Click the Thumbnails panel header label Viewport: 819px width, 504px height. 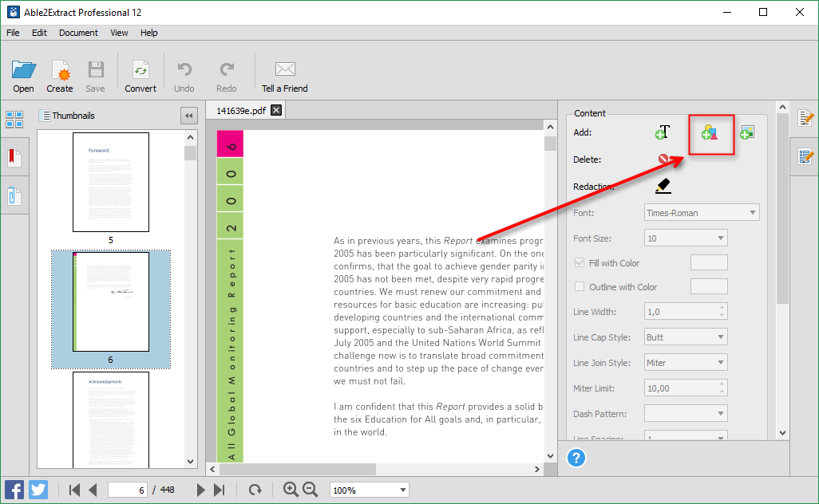[x=73, y=116]
